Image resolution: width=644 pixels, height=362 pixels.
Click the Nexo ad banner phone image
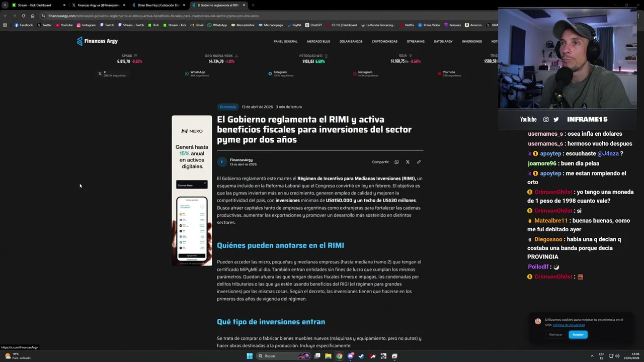pos(192,229)
